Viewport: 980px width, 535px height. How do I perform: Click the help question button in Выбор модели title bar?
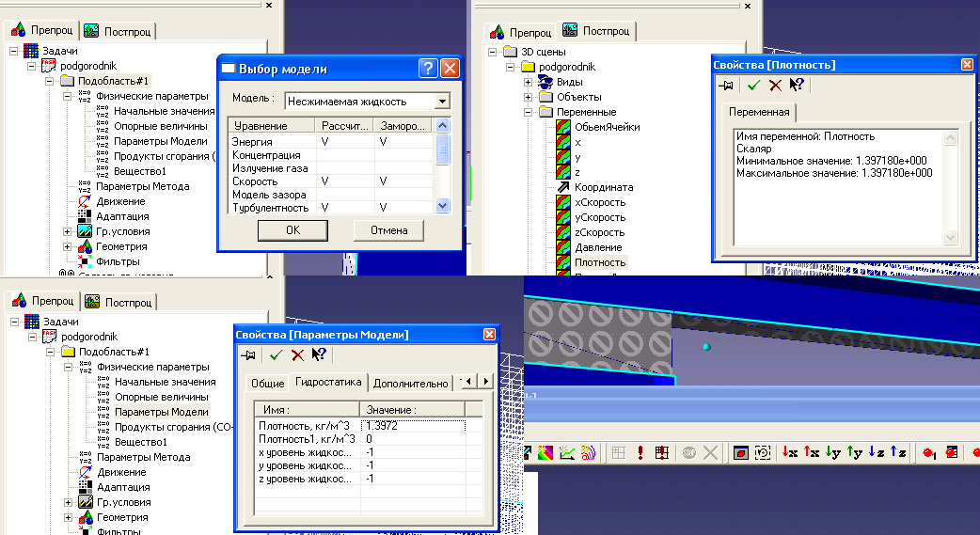point(428,69)
